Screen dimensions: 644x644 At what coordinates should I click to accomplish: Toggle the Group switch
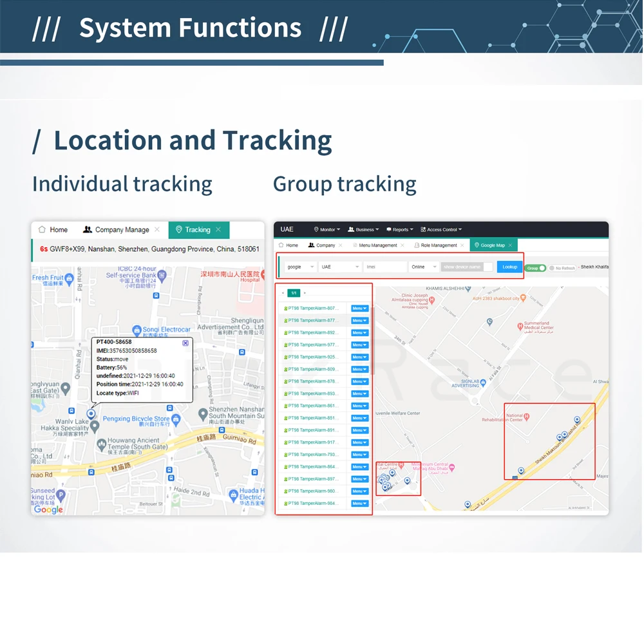[535, 268]
